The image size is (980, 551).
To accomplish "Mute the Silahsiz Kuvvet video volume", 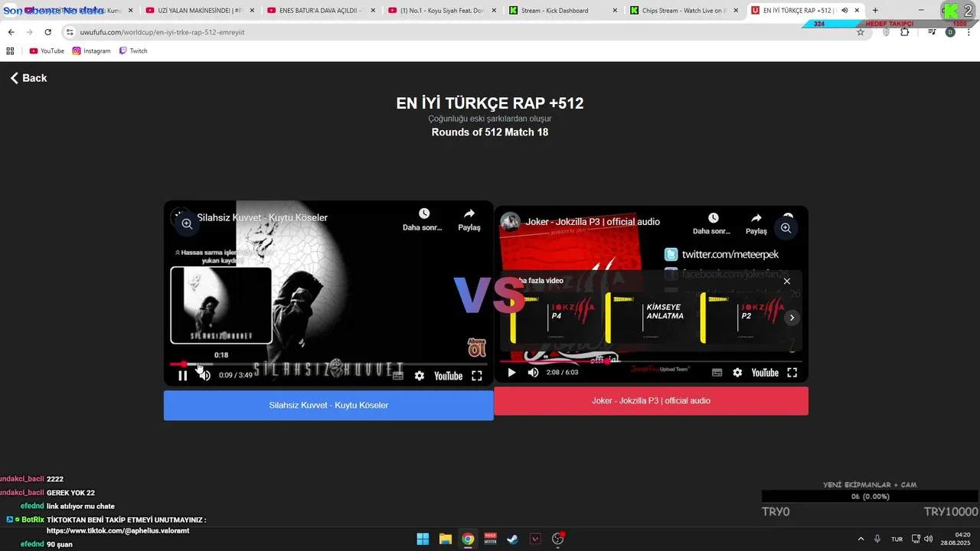I will click(204, 376).
